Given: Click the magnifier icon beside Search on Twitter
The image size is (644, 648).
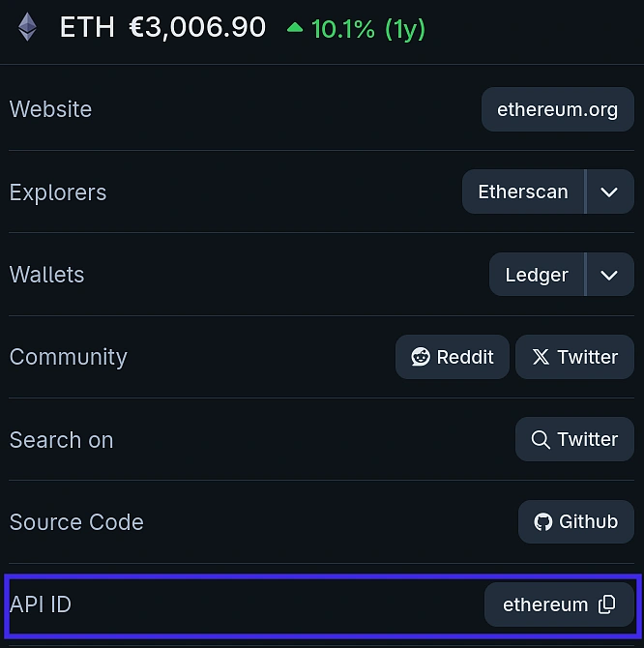Looking at the screenshot, I should (x=541, y=440).
